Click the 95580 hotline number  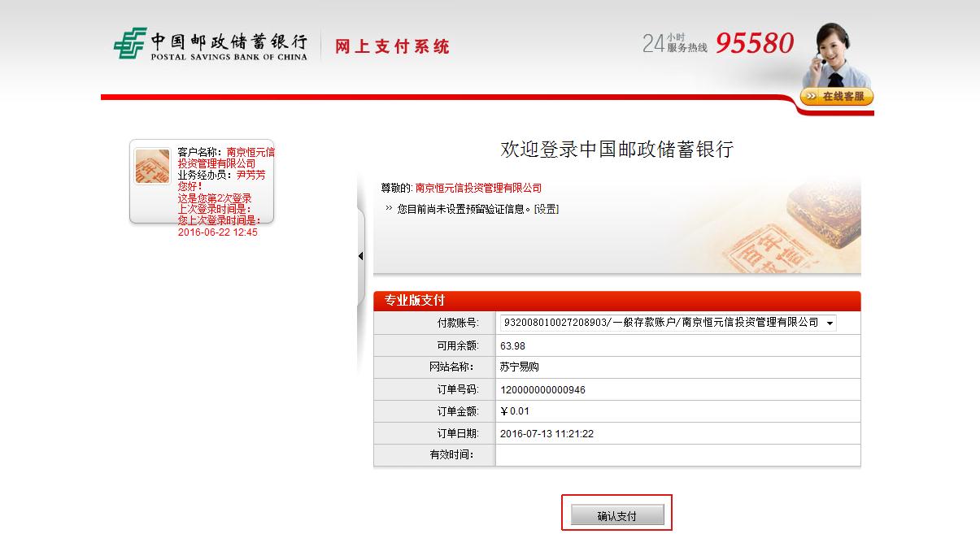754,44
